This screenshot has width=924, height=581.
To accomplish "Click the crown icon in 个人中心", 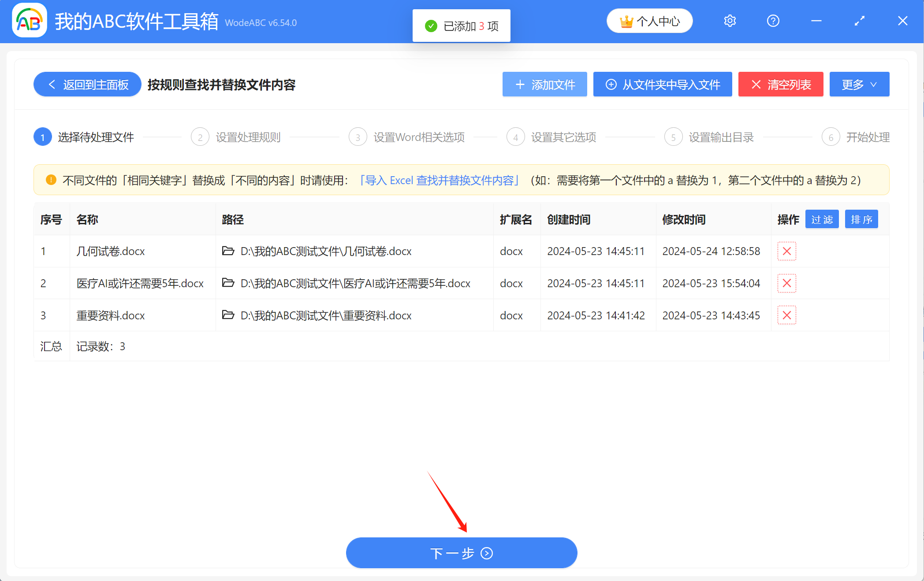I will click(x=626, y=20).
